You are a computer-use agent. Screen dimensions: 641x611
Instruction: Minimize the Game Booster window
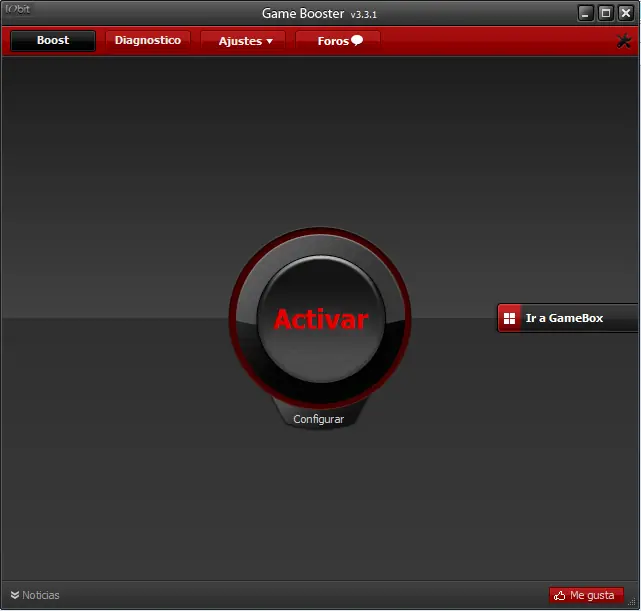click(x=585, y=13)
